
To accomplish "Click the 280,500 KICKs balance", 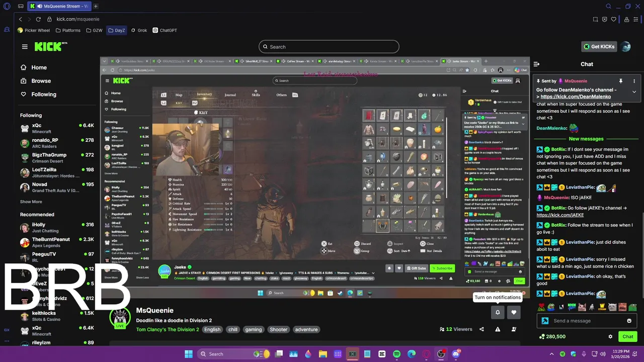I will [x=552, y=336].
